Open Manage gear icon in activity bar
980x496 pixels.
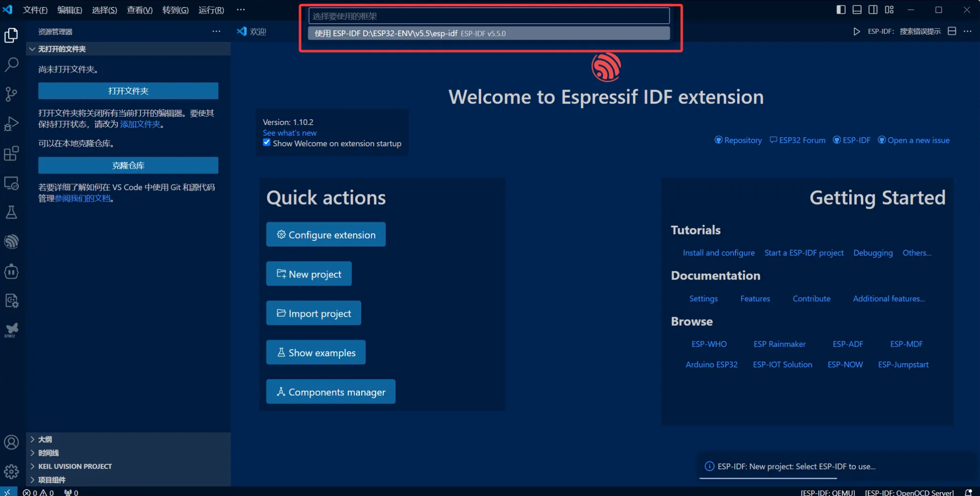[x=11, y=472]
